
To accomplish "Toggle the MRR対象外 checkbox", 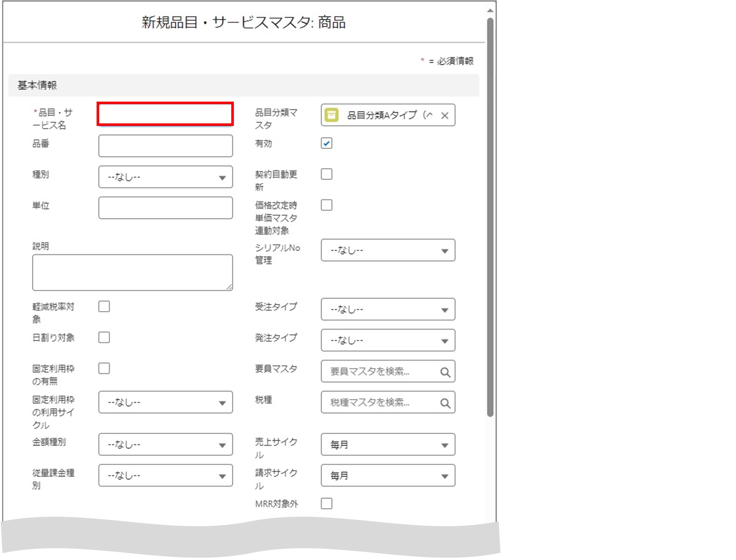I will (326, 503).
